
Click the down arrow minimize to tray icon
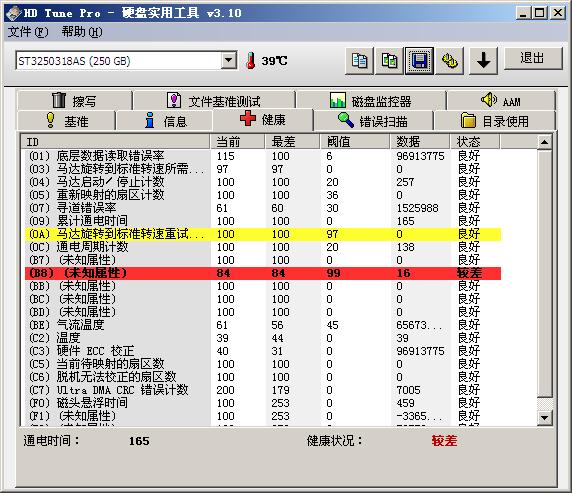coord(483,61)
